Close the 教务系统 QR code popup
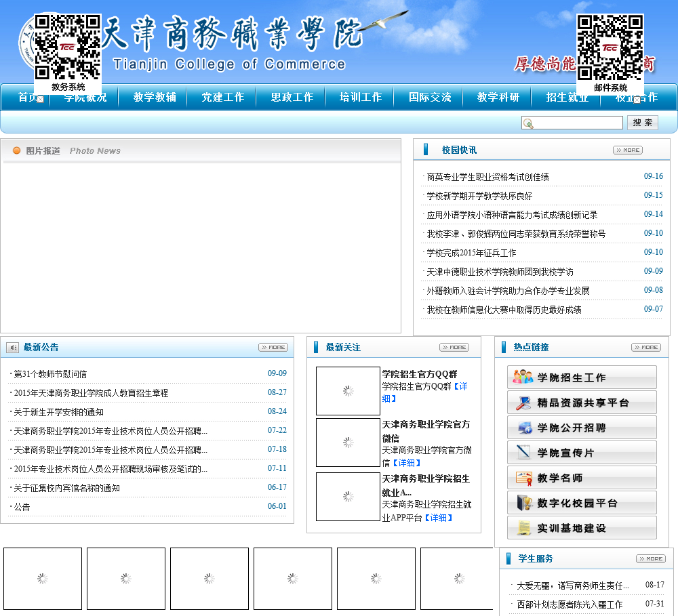 coord(40,100)
